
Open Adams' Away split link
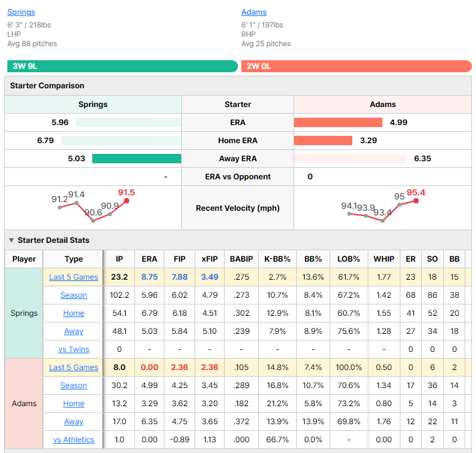pyautogui.click(x=74, y=422)
